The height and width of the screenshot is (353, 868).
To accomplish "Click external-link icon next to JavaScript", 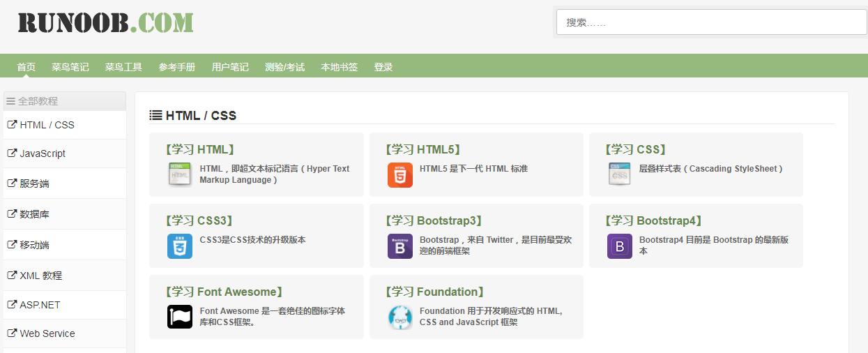I will [12, 153].
